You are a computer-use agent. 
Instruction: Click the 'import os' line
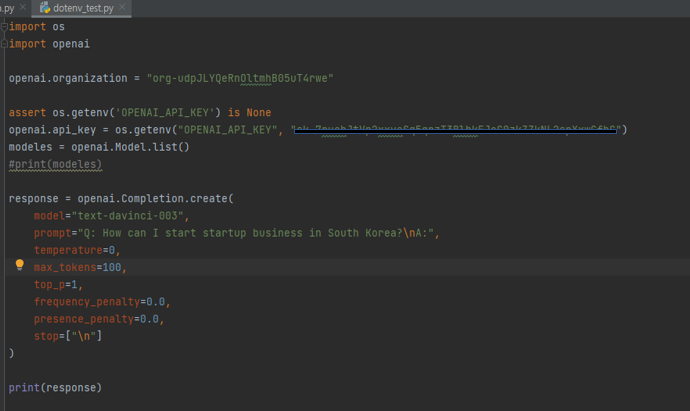37,27
